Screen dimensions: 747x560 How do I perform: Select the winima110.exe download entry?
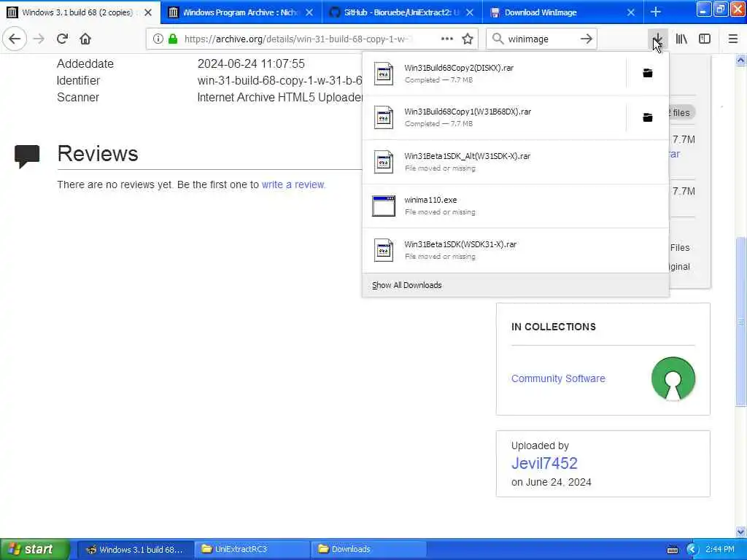[516, 206]
